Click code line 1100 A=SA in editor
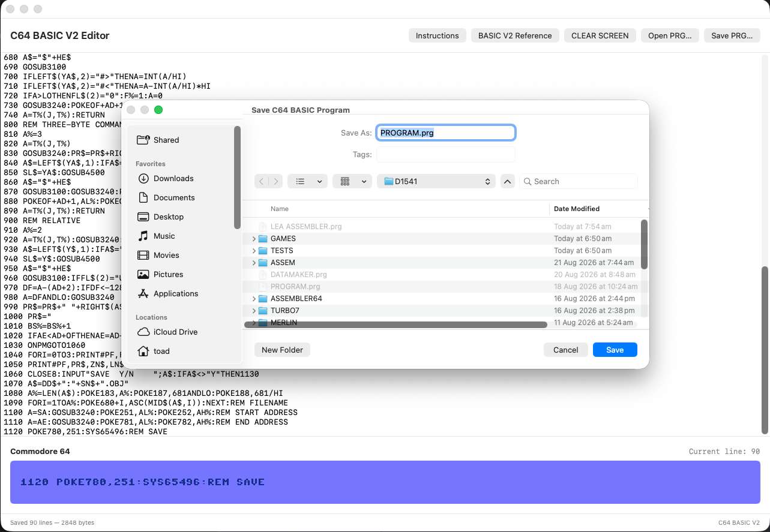Screen dimensions: 770x532 [151, 413]
